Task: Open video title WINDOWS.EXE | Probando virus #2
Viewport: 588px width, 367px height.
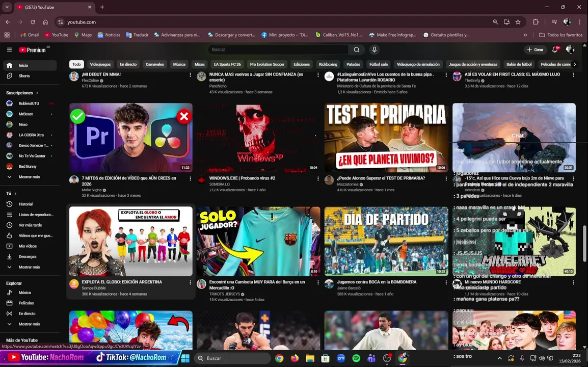Action: click(x=242, y=178)
